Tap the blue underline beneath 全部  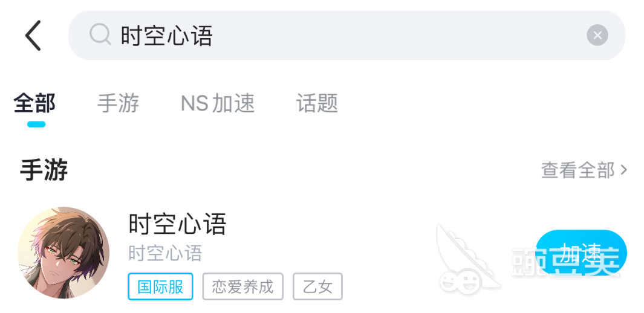[36, 124]
